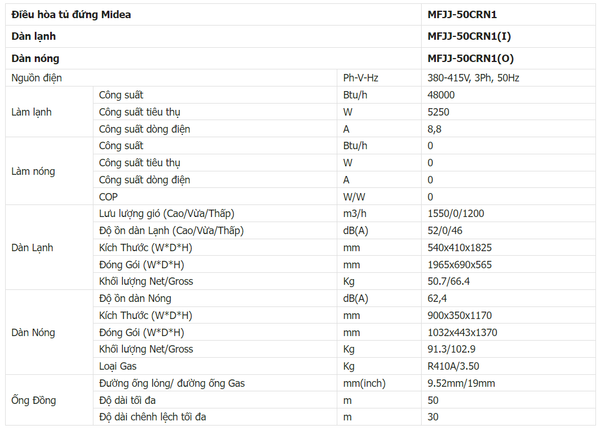Click the 'Nguồn điện' row label
This screenshot has width=600, height=430.
[39, 78]
